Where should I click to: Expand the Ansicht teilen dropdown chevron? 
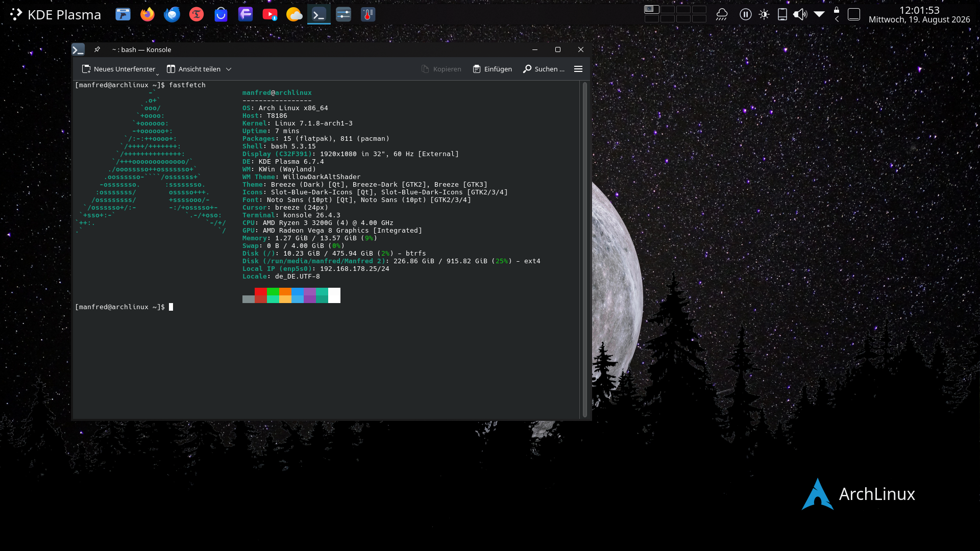229,69
